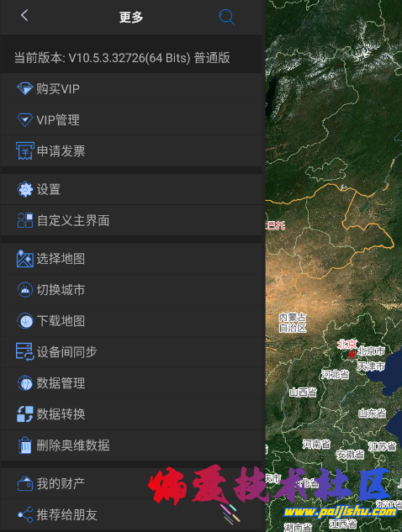Click the 内蒙古自治区 map label
This screenshot has height=532, width=402.
pyautogui.click(x=293, y=323)
